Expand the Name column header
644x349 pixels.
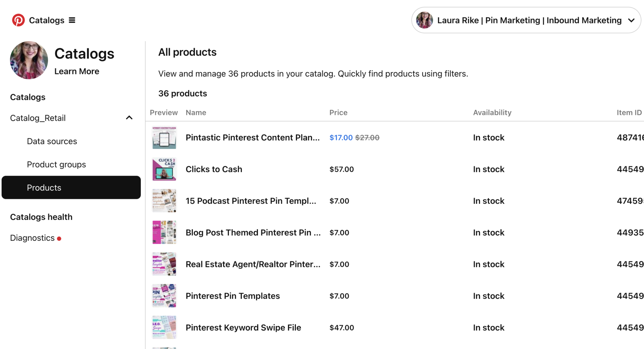[196, 112]
